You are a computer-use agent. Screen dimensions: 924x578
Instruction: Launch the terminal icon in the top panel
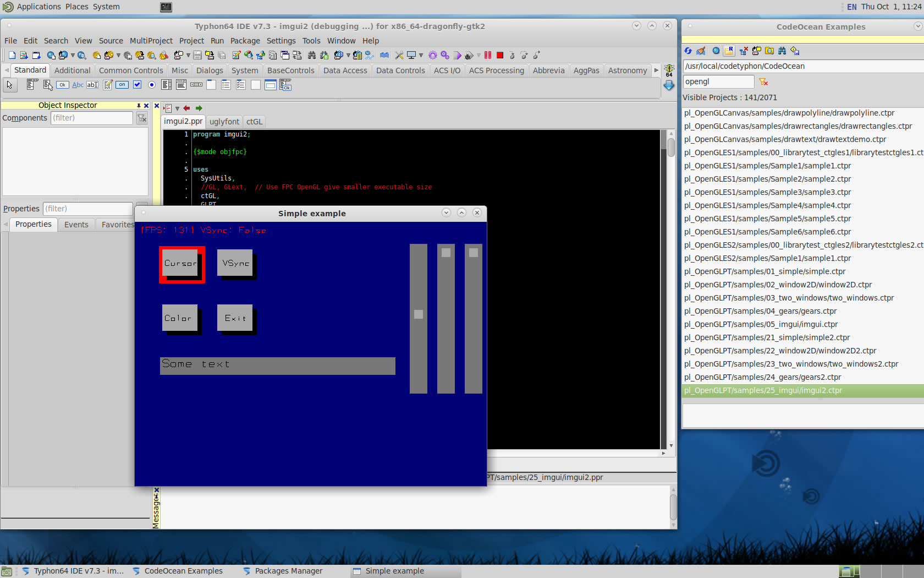(166, 7)
